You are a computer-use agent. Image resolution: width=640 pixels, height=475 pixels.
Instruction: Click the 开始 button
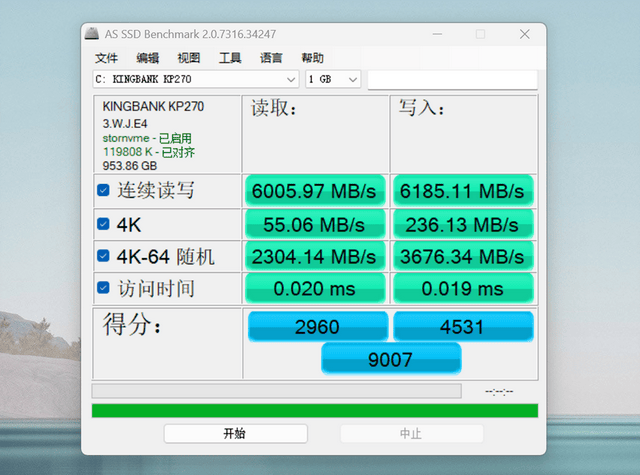coord(236,433)
